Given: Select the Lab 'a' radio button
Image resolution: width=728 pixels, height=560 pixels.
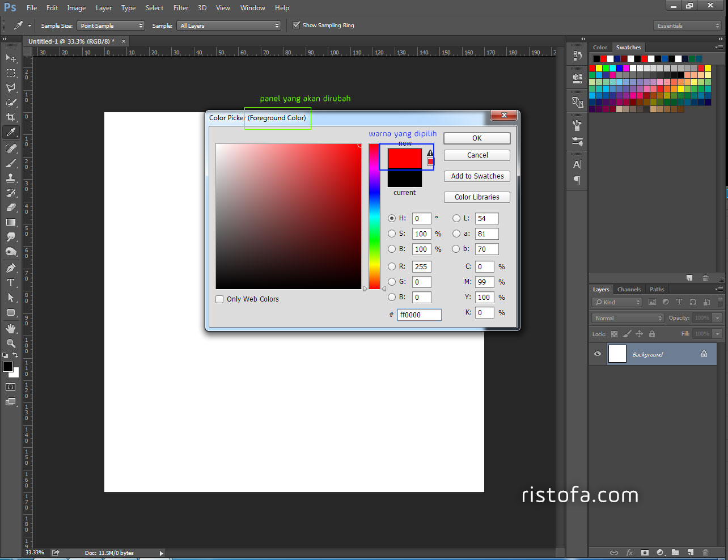Looking at the screenshot, I should [456, 234].
